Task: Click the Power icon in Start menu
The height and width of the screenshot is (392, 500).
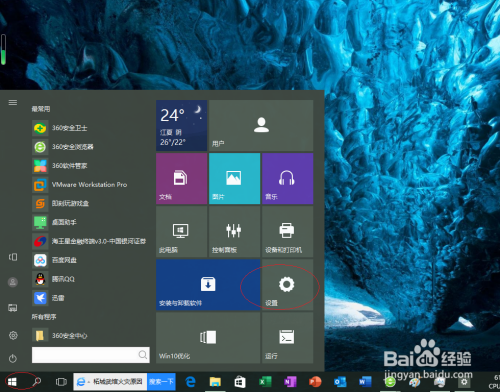Action: tap(13, 359)
